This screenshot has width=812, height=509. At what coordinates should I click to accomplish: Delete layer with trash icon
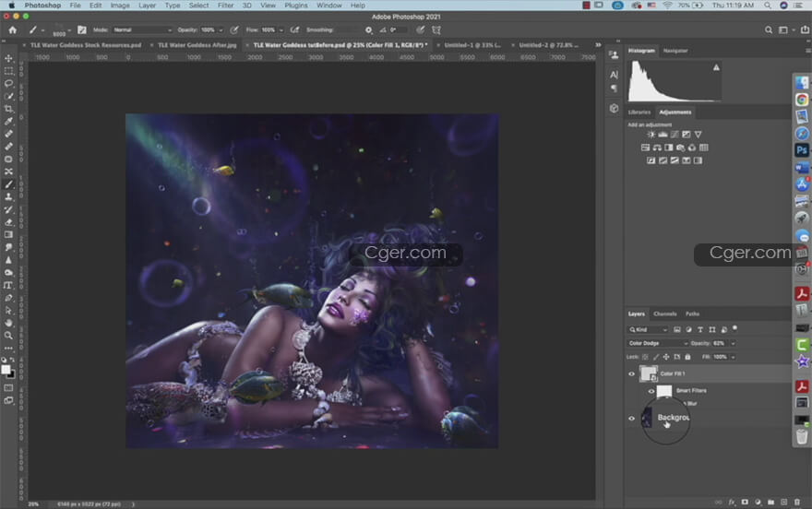pyautogui.click(x=797, y=502)
